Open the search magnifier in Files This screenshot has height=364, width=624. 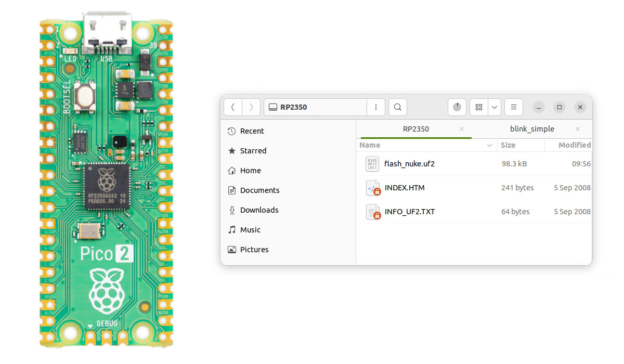click(398, 107)
